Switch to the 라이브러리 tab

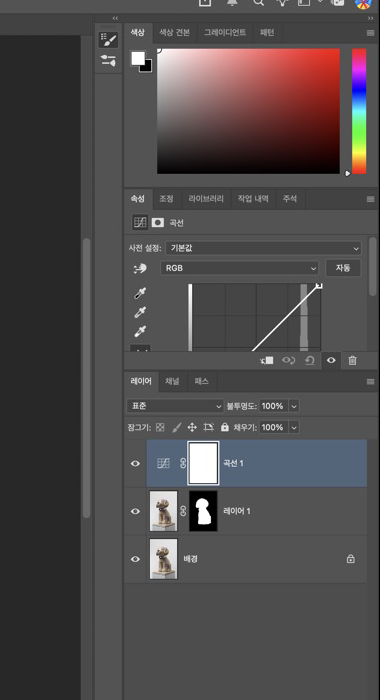206,199
